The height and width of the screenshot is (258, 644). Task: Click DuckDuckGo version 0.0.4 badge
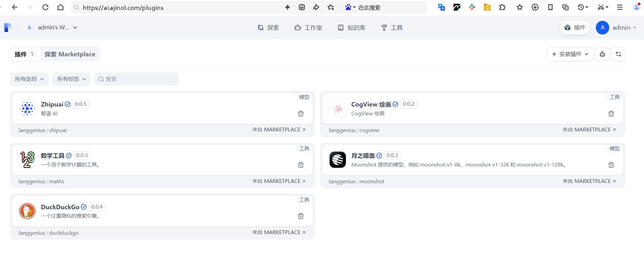click(x=97, y=207)
